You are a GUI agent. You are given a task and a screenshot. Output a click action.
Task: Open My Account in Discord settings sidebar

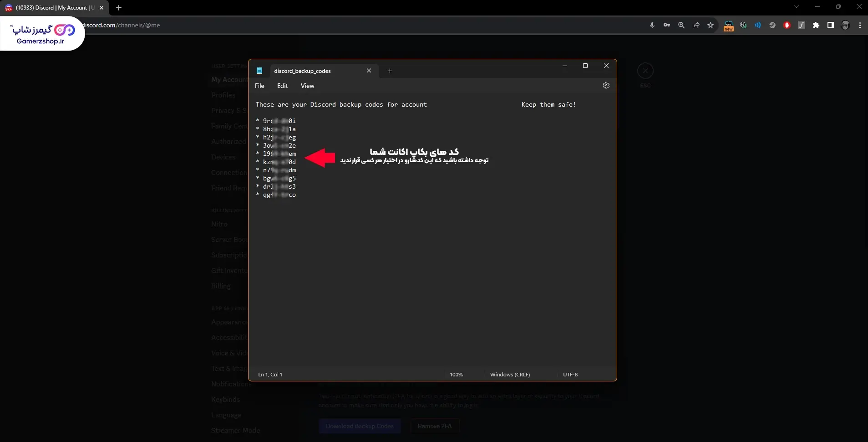[x=229, y=79]
